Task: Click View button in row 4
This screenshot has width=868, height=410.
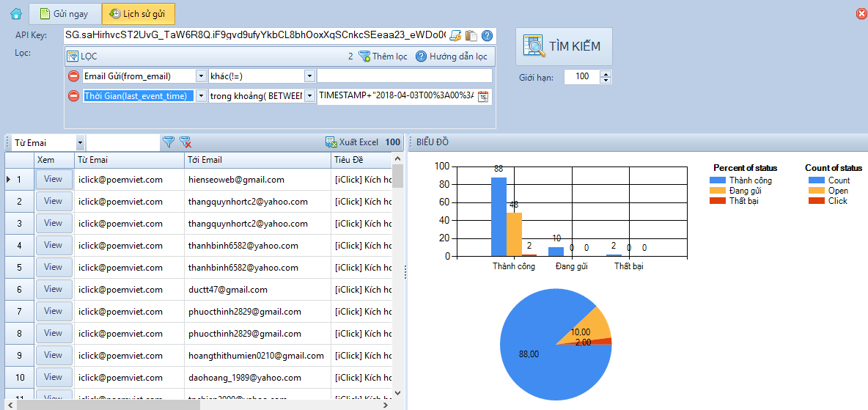Action: [x=54, y=245]
